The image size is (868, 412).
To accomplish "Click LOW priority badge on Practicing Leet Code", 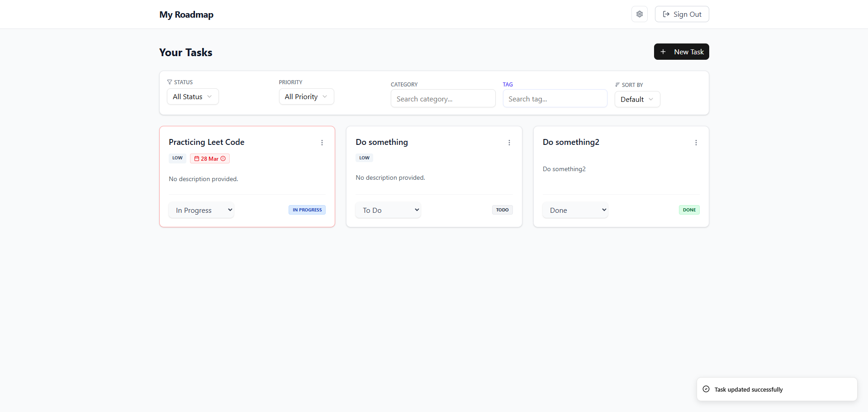I will click(x=177, y=158).
